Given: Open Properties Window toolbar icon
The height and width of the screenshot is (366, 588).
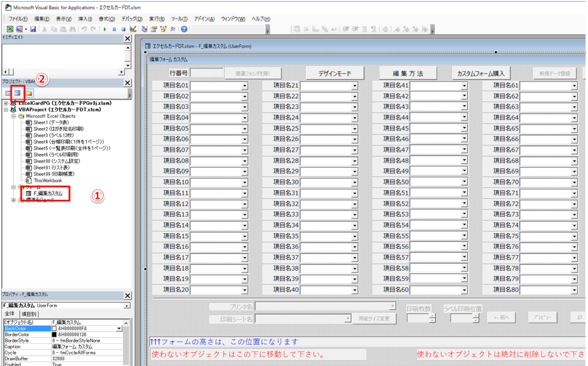Looking at the screenshot, I should click(154, 29).
